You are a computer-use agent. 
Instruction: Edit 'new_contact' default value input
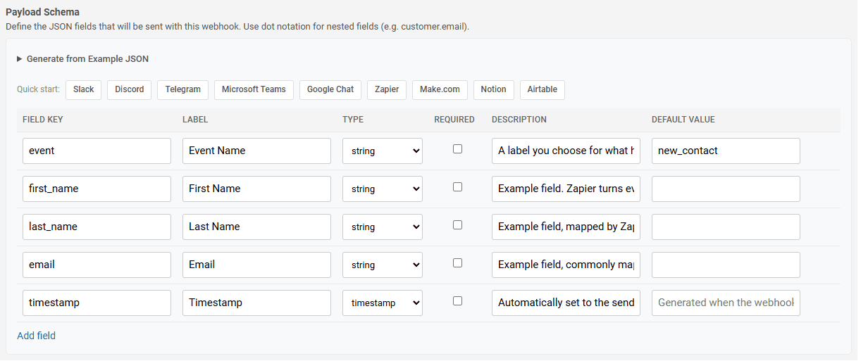726,151
